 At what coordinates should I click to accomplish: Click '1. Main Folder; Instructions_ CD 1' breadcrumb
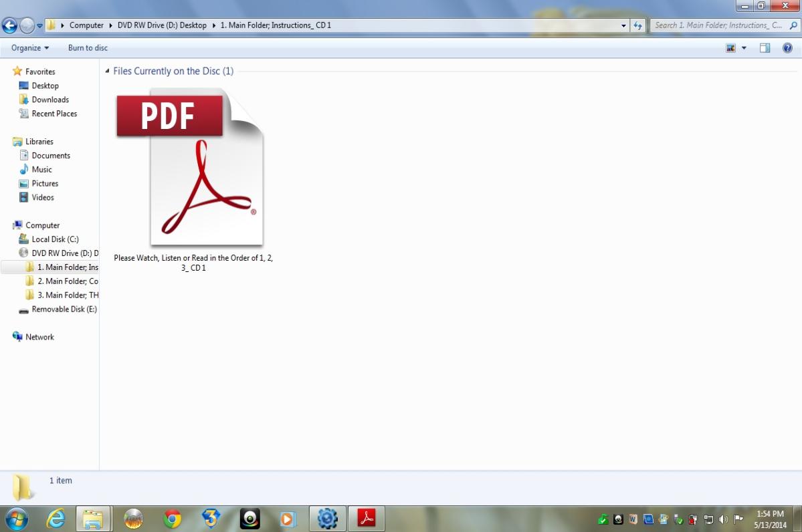point(276,25)
